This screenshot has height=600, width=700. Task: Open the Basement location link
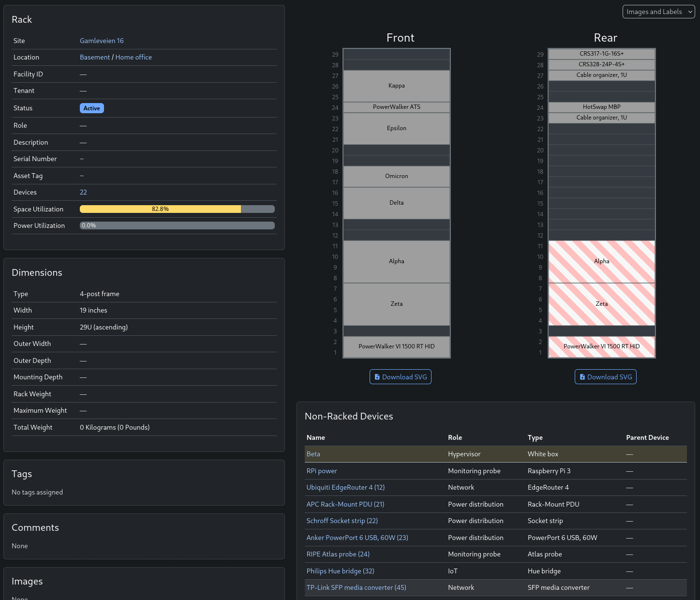click(95, 57)
